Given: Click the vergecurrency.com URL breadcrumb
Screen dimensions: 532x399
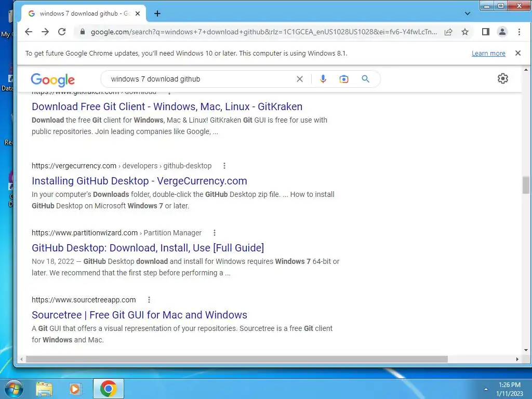Looking at the screenshot, I should coord(122,166).
